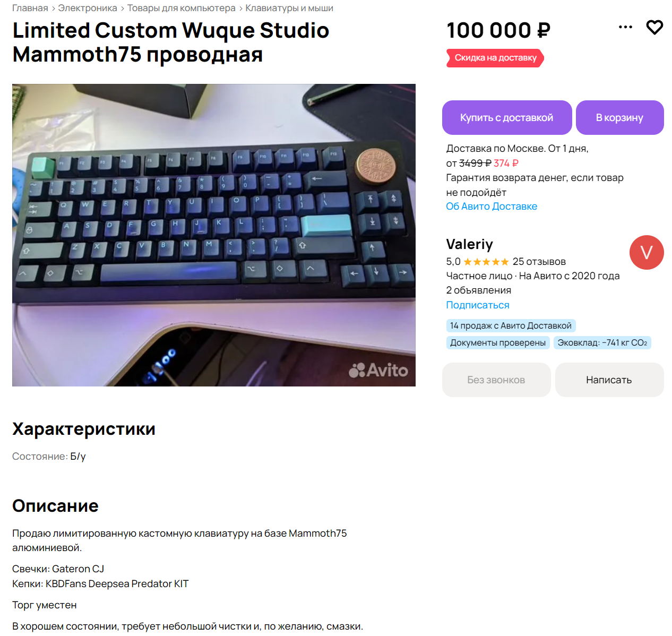Click the 'Эковклад: −741 кг CO₂' badge
The image size is (672, 636).
click(x=602, y=342)
